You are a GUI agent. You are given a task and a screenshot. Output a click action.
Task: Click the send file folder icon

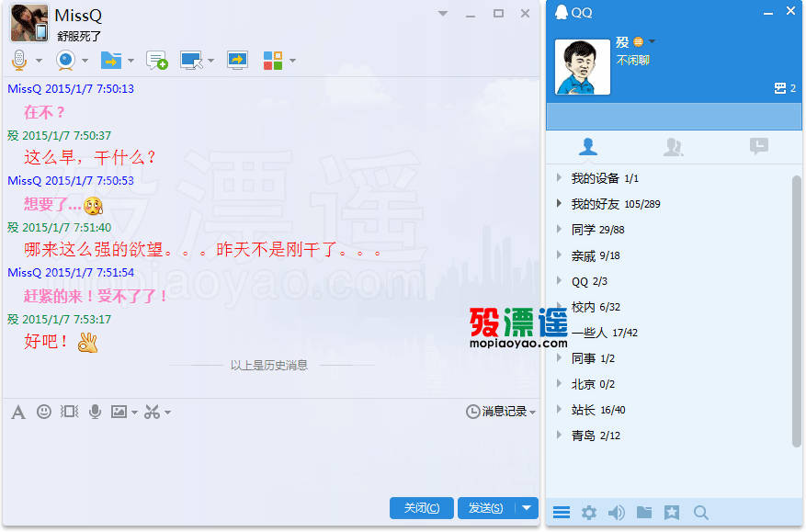point(111,60)
